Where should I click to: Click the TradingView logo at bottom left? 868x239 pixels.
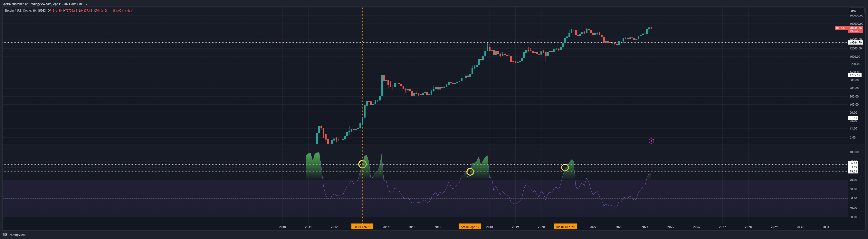pos(14,235)
